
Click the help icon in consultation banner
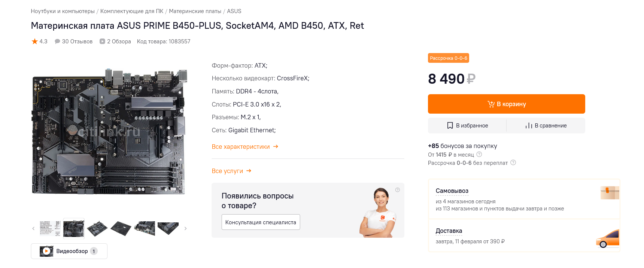398,190
